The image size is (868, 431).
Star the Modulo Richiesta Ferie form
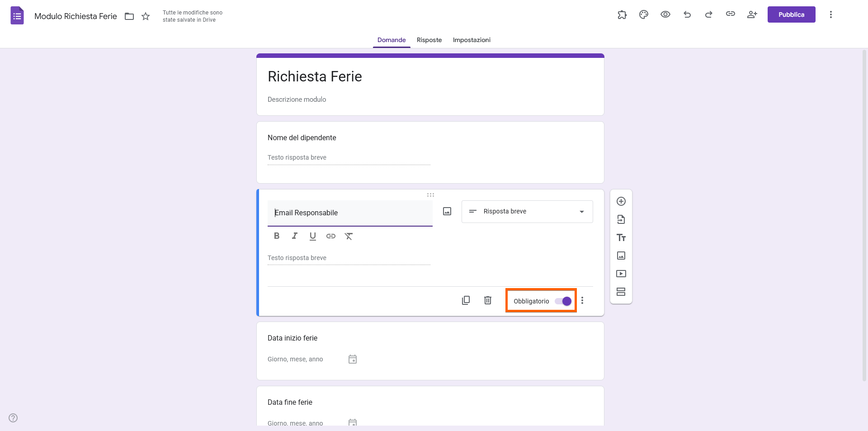pos(146,16)
